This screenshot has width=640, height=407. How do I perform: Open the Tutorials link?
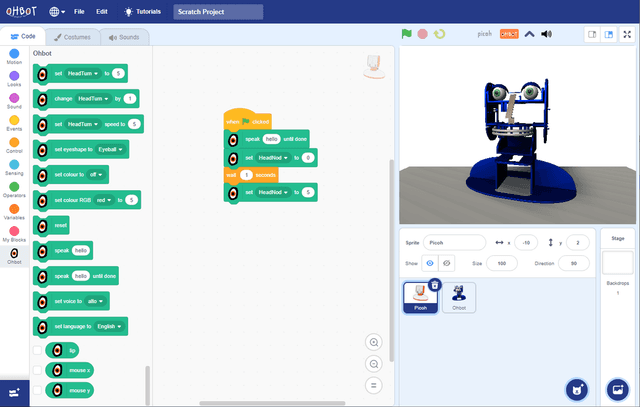pos(142,12)
